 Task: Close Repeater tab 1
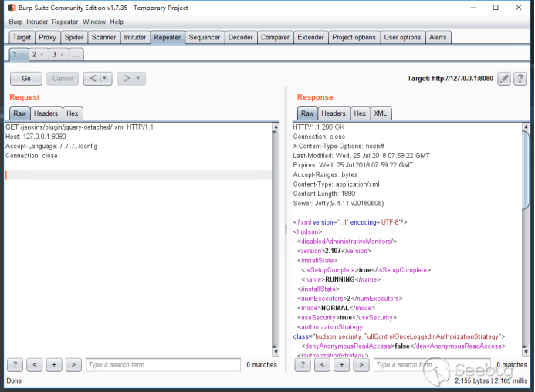pyautogui.click(x=22, y=55)
